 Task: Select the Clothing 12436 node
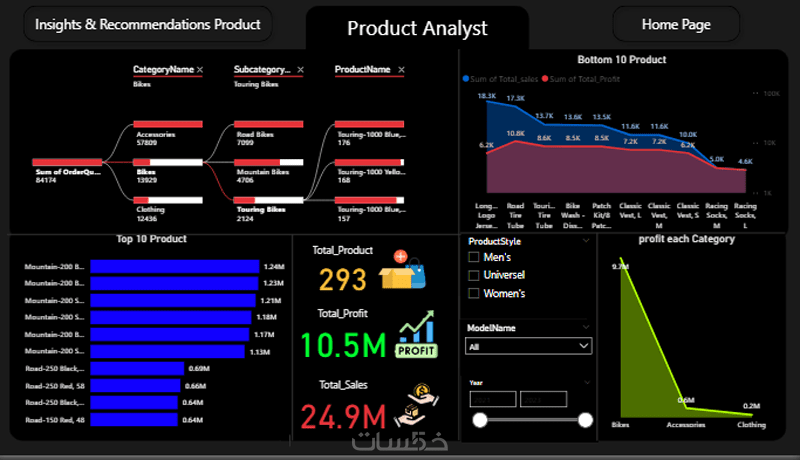tap(168, 200)
